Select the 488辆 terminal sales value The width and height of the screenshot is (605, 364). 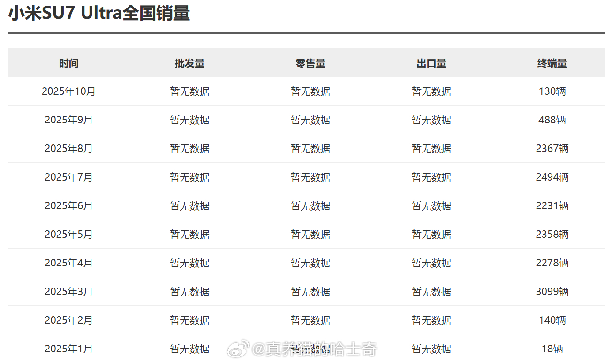[x=552, y=120]
